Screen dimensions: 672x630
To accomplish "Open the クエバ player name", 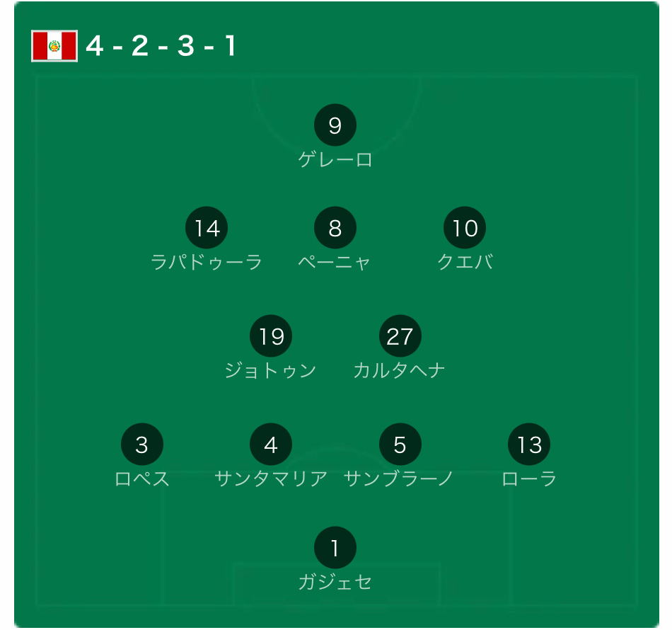I will (465, 262).
